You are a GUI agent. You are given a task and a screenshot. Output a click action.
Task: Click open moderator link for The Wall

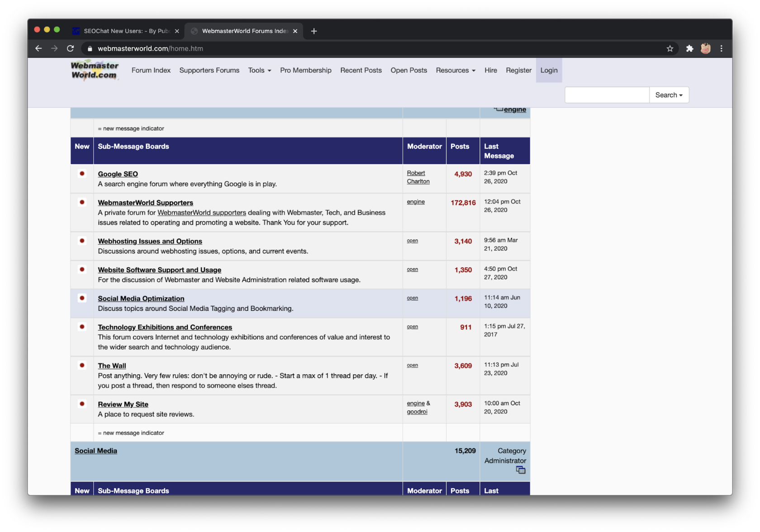pyautogui.click(x=413, y=365)
